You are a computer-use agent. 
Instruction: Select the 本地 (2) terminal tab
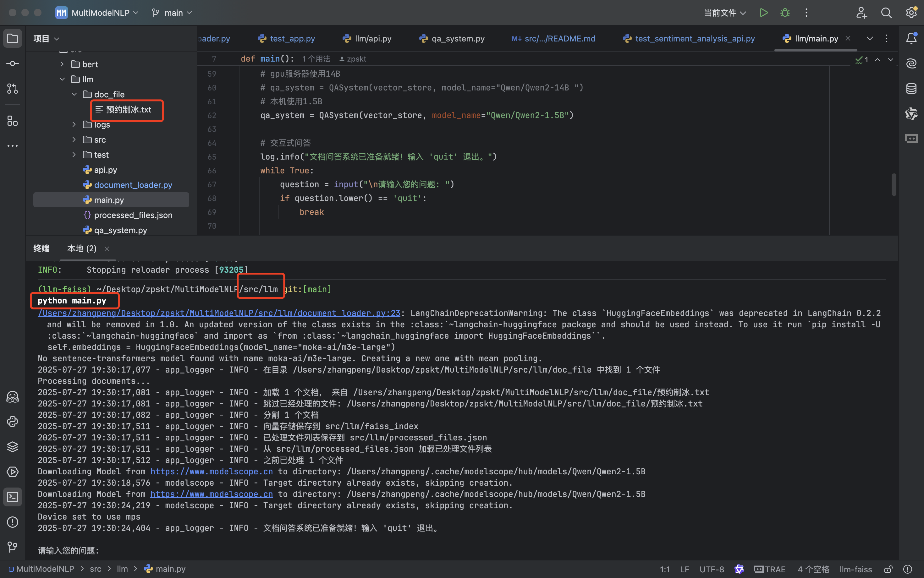(81, 248)
